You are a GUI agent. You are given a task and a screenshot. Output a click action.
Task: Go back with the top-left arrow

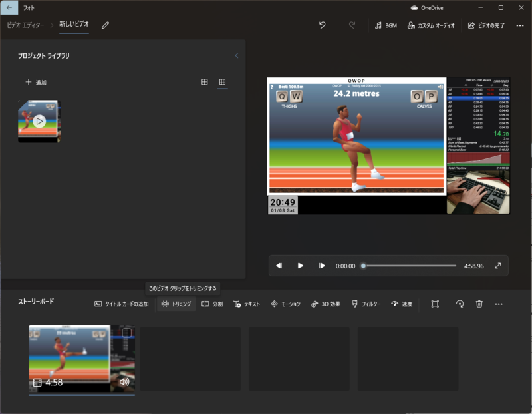point(9,7)
